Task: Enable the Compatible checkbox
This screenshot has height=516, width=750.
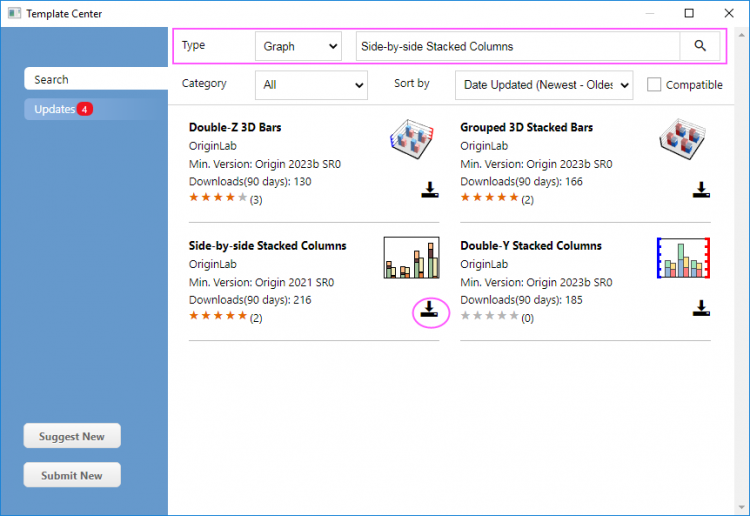Action: (x=653, y=85)
